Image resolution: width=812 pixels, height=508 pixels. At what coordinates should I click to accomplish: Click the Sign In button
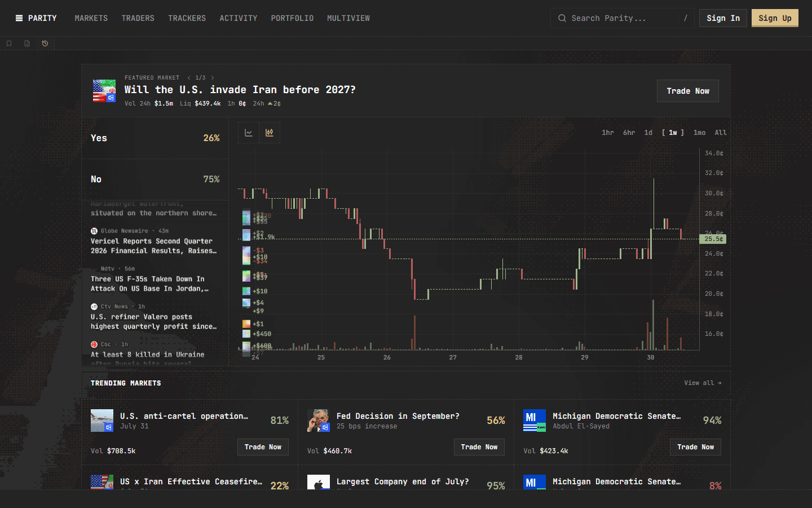click(x=723, y=18)
